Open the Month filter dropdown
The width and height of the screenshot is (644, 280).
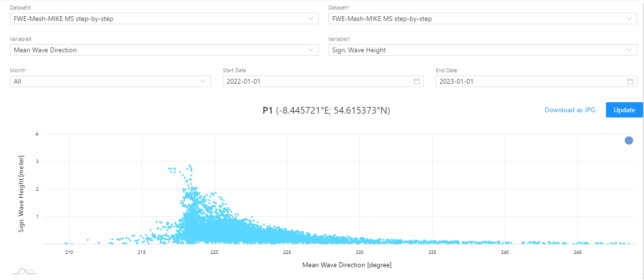(110, 81)
